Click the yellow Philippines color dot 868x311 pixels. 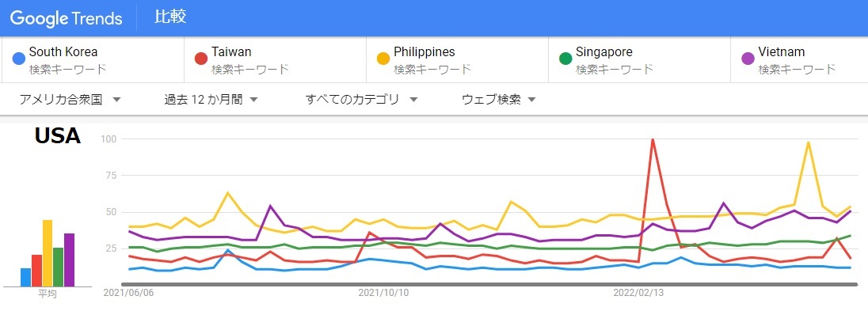point(383,59)
